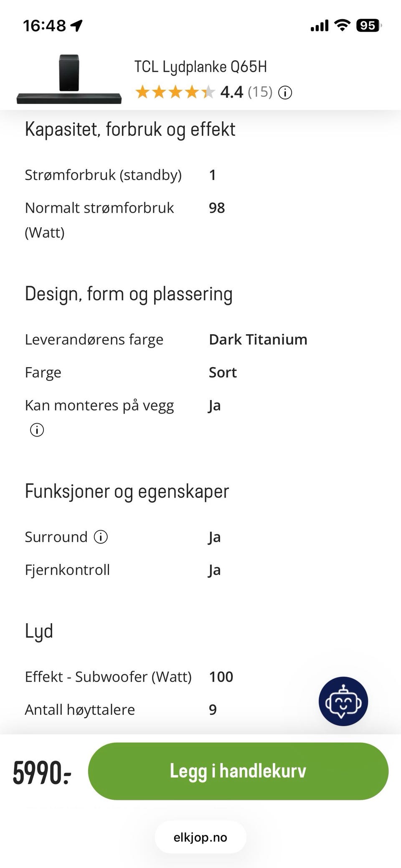Click Legg i handlekurv button

pos(238,771)
